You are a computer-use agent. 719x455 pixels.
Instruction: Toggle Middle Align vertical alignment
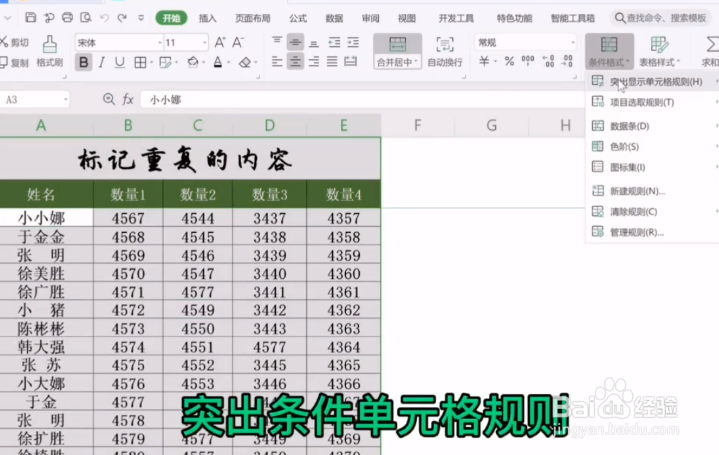295,43
